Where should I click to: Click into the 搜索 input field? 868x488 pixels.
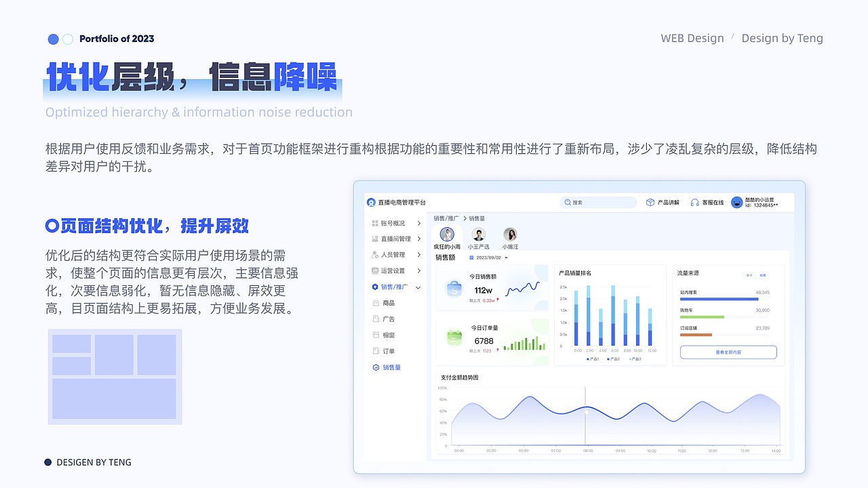pos(598,203)
